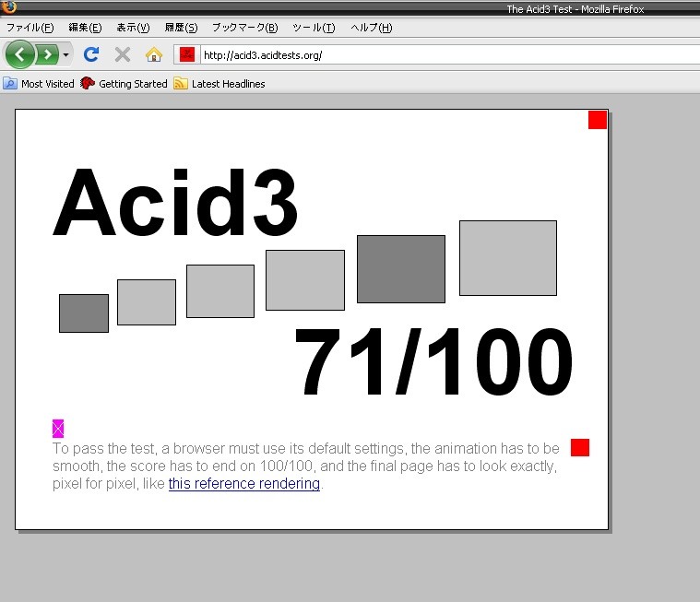Open the Getting Started bookmark

[124, 84]
